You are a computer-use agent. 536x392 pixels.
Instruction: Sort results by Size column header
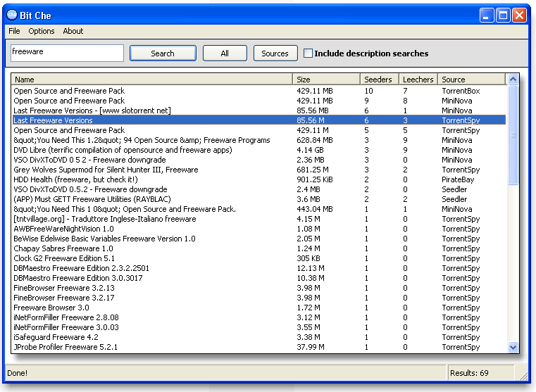click(326, 80)
